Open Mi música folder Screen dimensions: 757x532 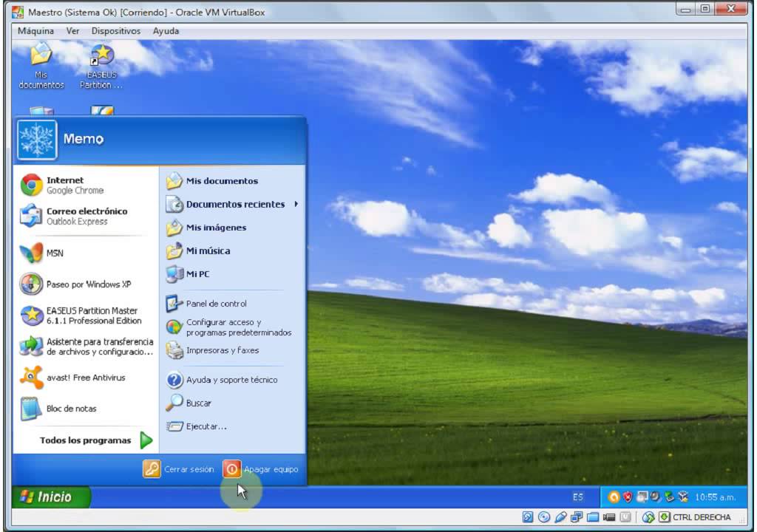233,250
